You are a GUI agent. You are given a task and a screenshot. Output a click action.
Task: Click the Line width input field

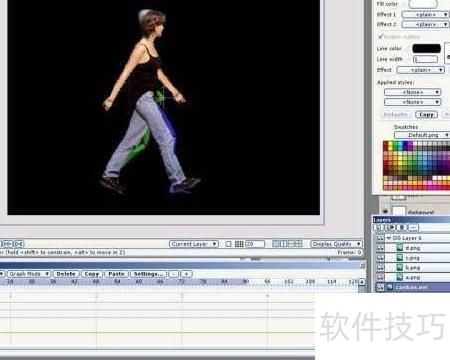425,59
